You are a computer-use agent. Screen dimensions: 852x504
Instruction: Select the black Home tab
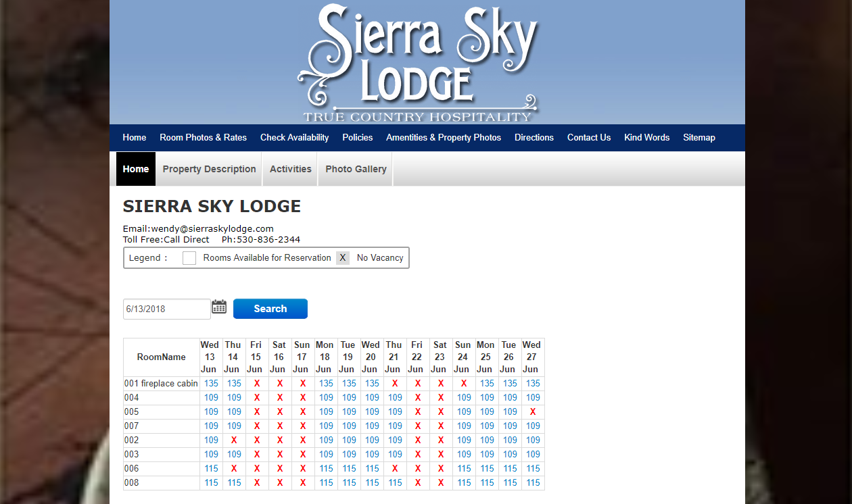(x=136, y=169)
